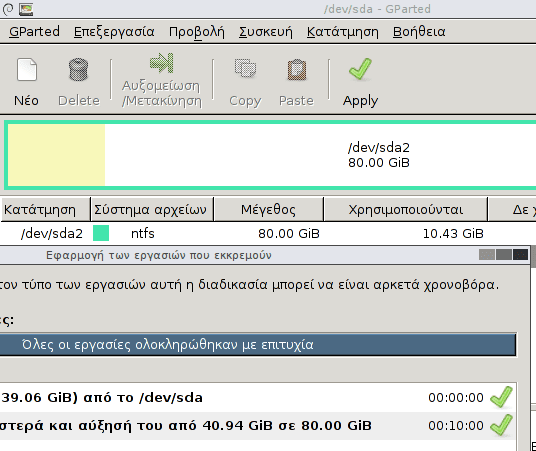Select the /dev/sda2 row in partition list
The width and height of the screenshot is (536, 451).
click(268, 234)
